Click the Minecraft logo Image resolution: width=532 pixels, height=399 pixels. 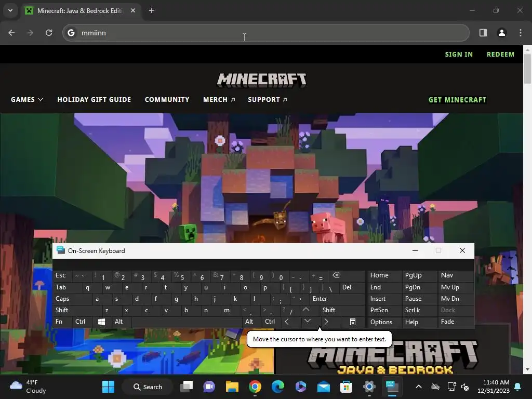coord(262,80)
